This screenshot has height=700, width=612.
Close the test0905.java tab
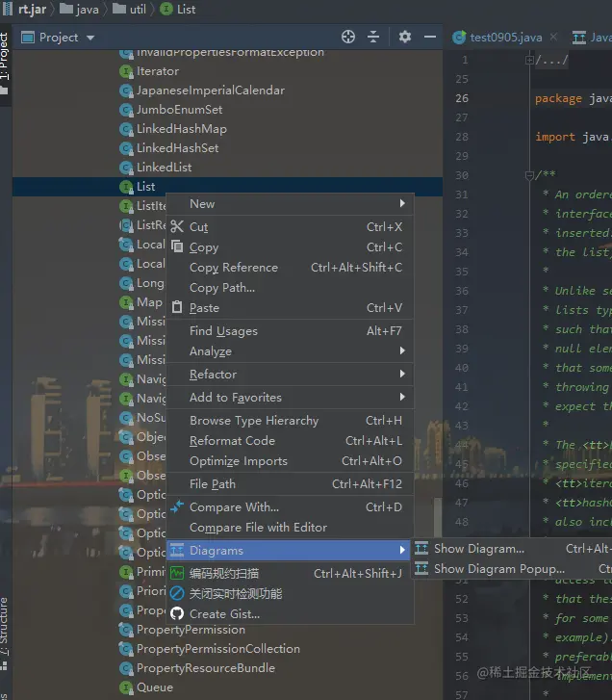pyautogui.click(x=553, y=37)
